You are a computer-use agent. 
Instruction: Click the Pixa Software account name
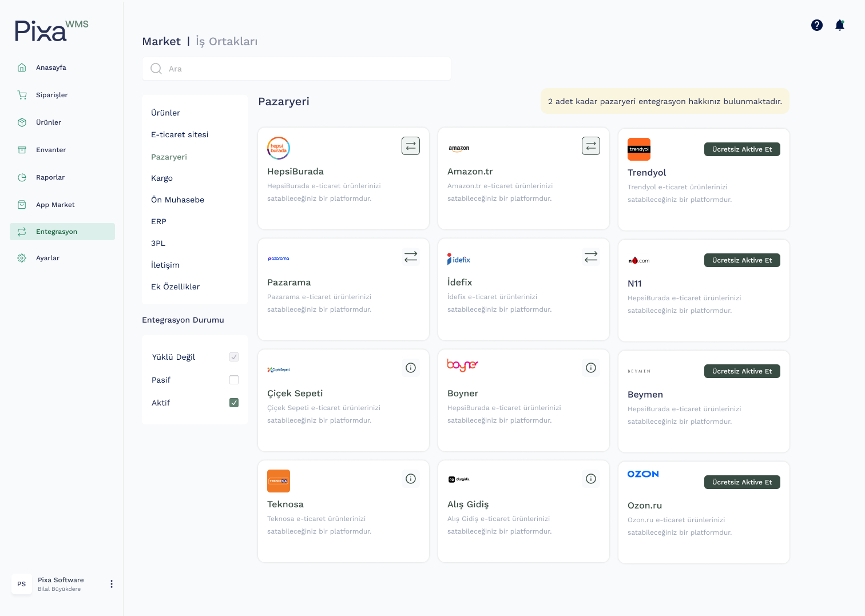(61, 580)
